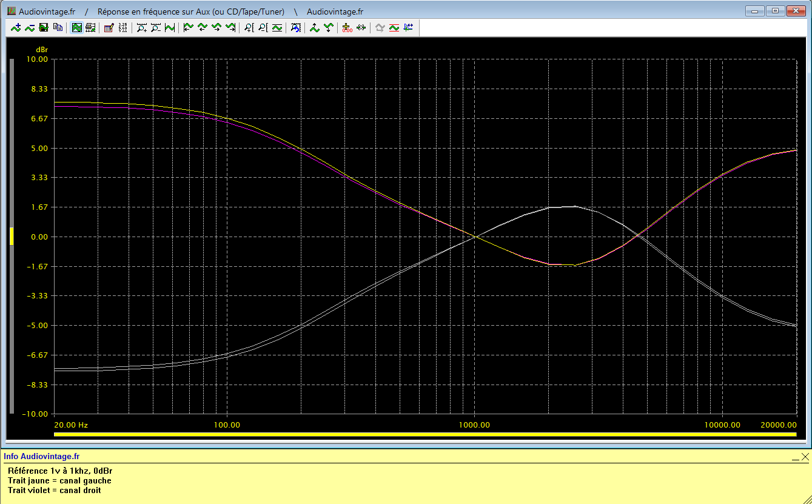Click the '100.00' frequency axis label
Viewport: 812px width, 504px height.
[227, 425]
